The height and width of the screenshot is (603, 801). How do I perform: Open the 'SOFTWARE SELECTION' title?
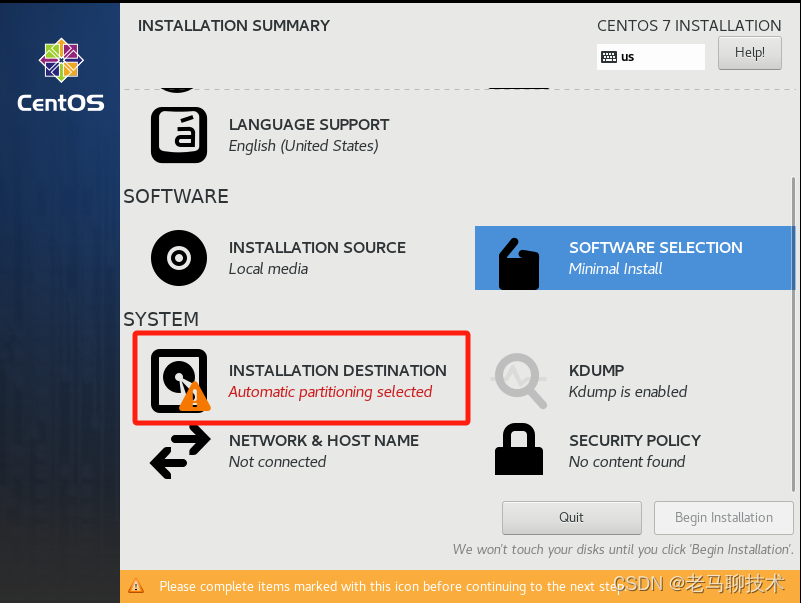point(656,247)
